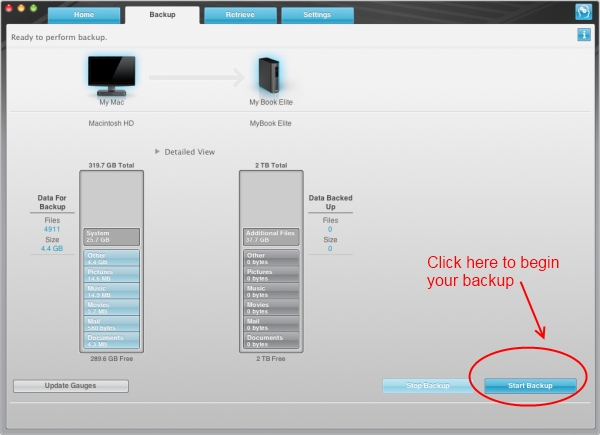Click the Stop Backup button
The width and height of the screenshot is (600, 435).
[x=427, y=386]
